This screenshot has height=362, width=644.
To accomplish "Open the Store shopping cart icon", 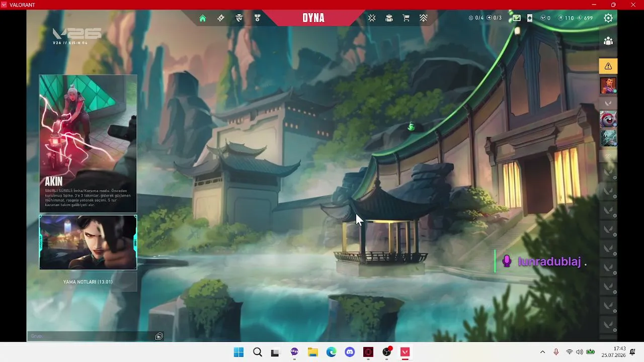I will 406,18.
